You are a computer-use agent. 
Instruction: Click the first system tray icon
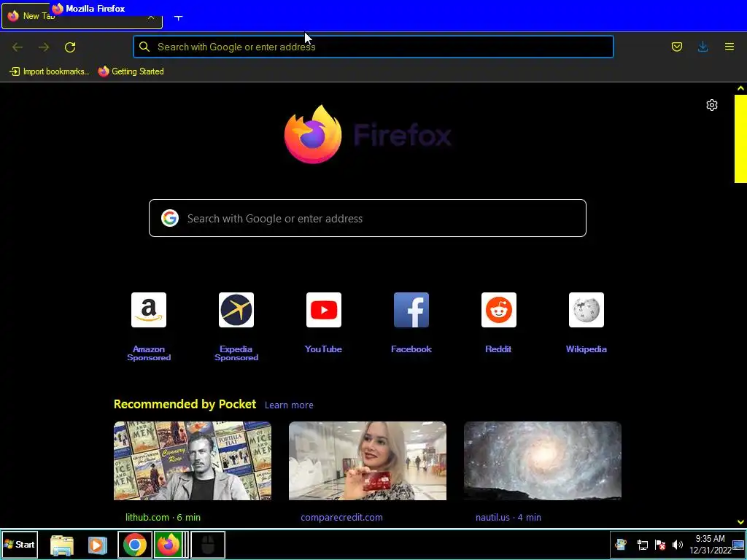click(621, 545)
